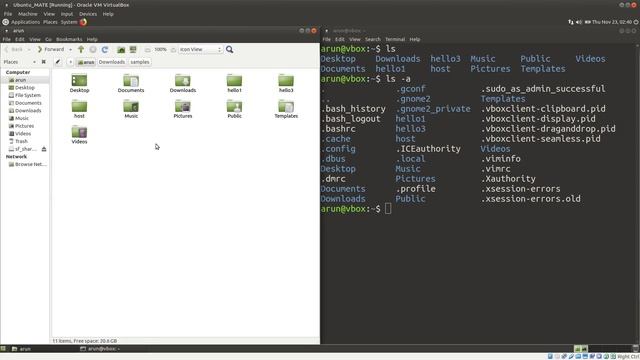Open the Bookmarks menu
Viewport: 640px width, 360px height.
click(x=69, y=40)
